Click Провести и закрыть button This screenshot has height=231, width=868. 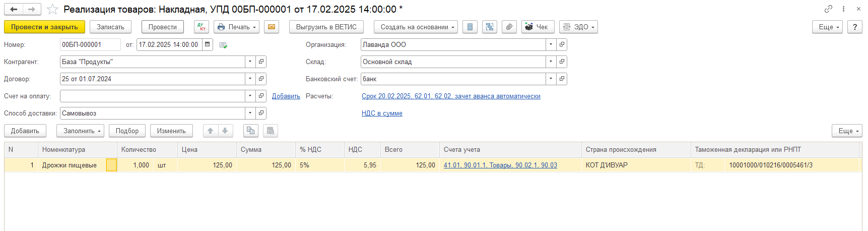tap(44, 27)
